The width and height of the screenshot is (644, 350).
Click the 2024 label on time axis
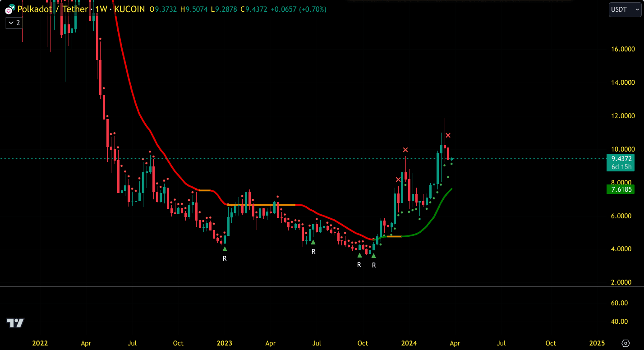[x=409, y=343]
